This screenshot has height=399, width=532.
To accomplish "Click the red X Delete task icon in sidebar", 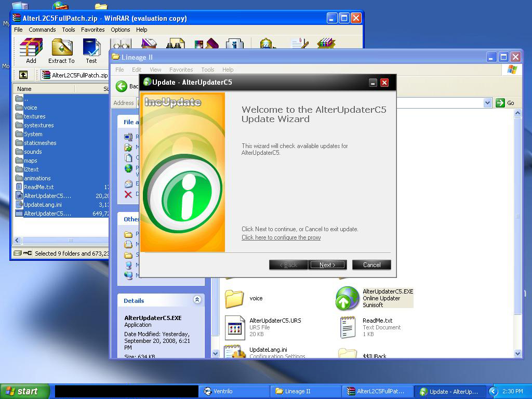I will click(128, 194).
